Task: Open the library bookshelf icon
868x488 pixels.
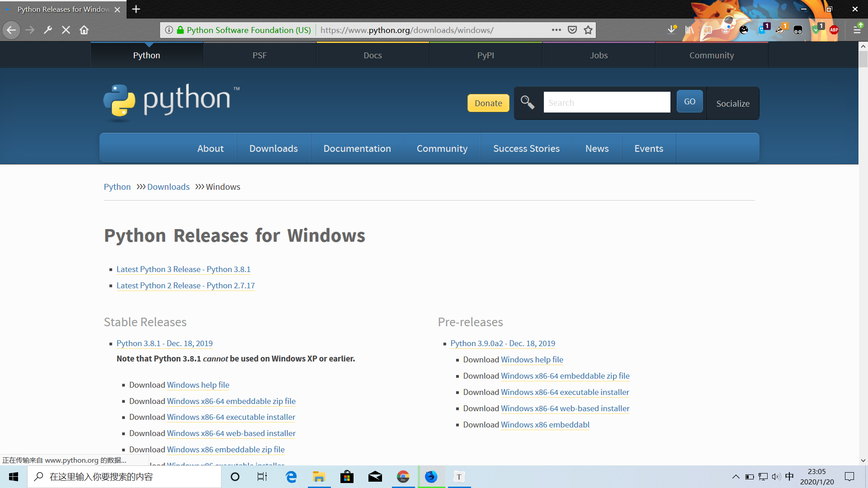Action: point(689,30)
